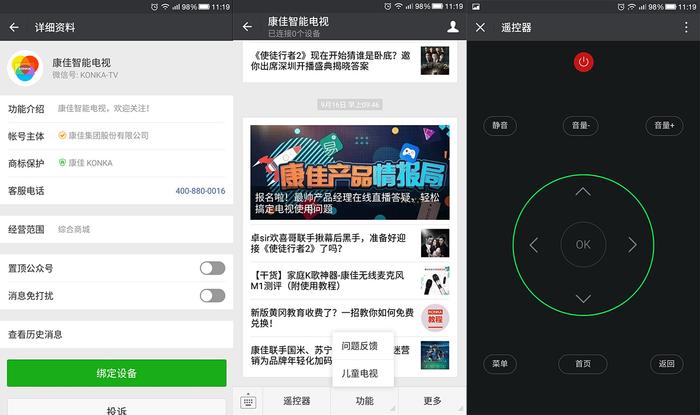Lower volume with 音量-
This screenshot has height=415, width=700.
581,126
